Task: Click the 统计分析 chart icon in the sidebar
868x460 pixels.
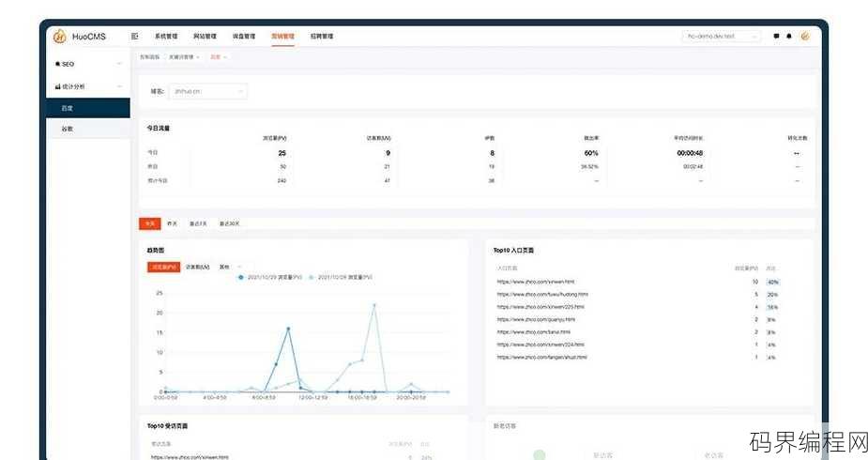Action: 57,86
